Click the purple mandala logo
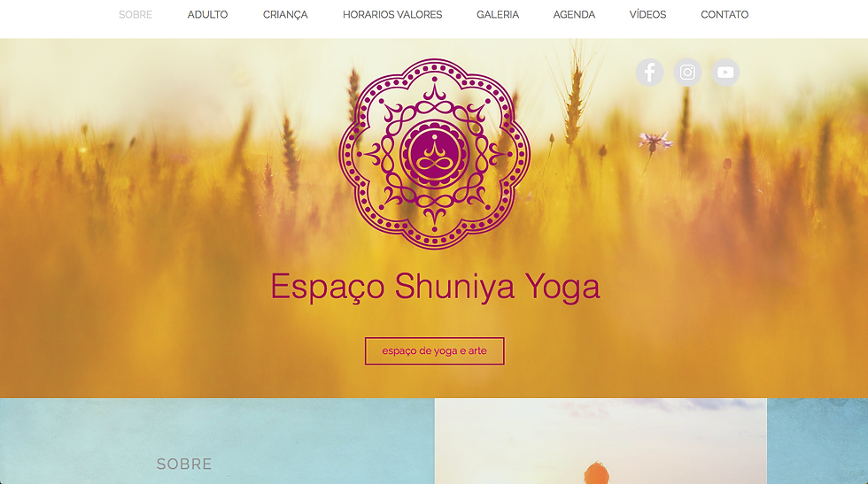Screen dimensions: 868x484 pyautogui.click(x=435, y=154)
